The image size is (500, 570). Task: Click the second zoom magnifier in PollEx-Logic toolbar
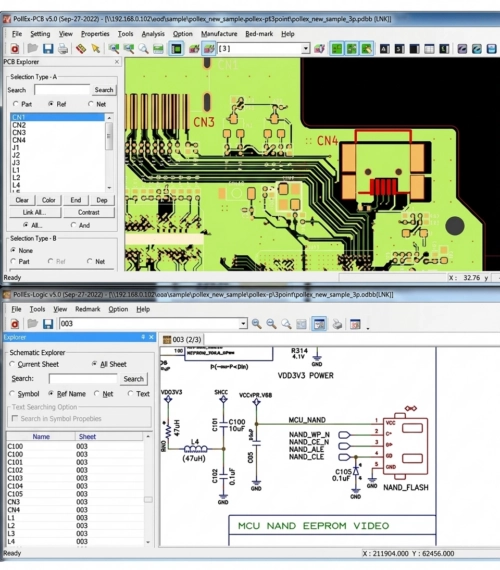click(x=271, y=324)
